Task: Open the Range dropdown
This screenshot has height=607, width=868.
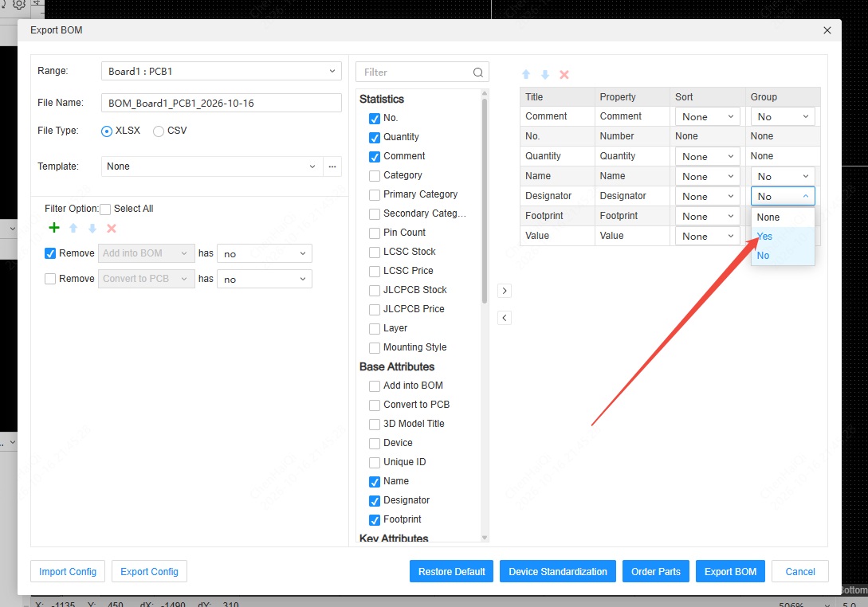Action: [x=222, y=72]
